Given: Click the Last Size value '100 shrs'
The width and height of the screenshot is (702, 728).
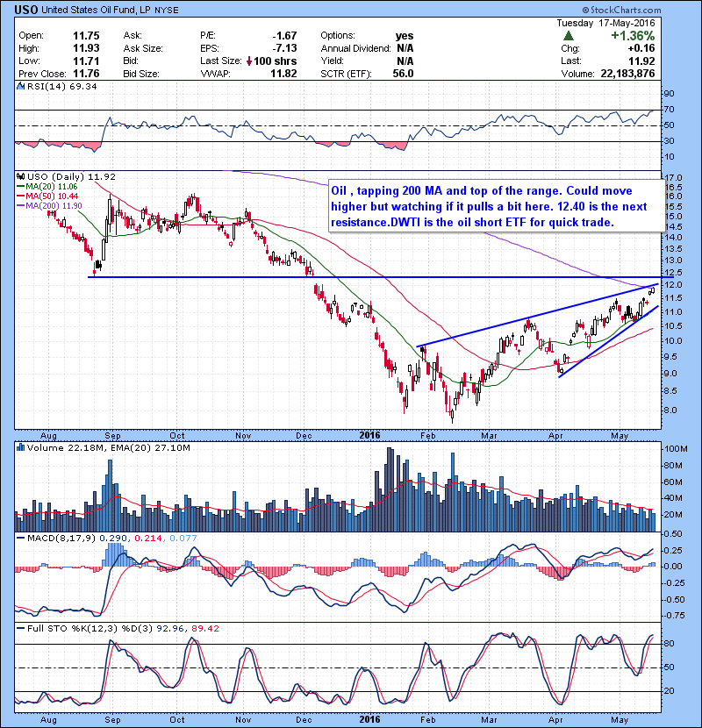Looking at the screenshot, I should click(x=275, y=61).
